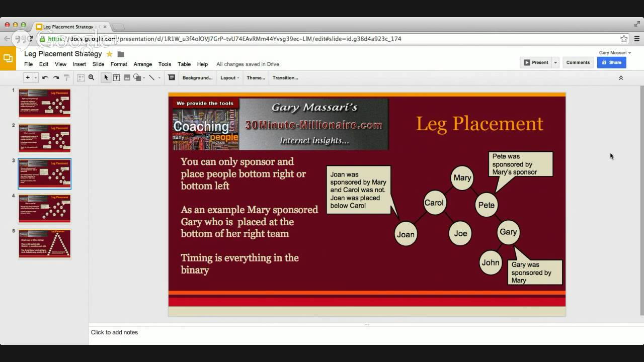Viewport: 644px width, 362px height.
Task: Select slide 1 thumbnail
Action: click(x=45, y=103)
